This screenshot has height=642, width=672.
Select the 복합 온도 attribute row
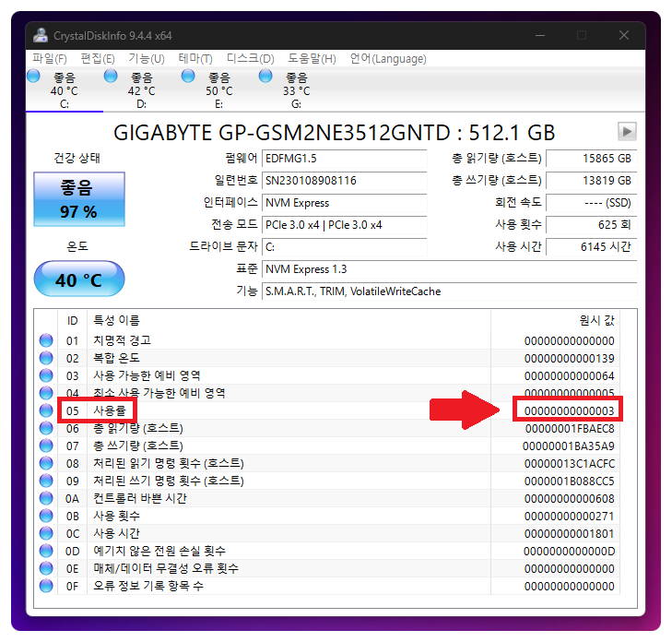click(327, 358)
